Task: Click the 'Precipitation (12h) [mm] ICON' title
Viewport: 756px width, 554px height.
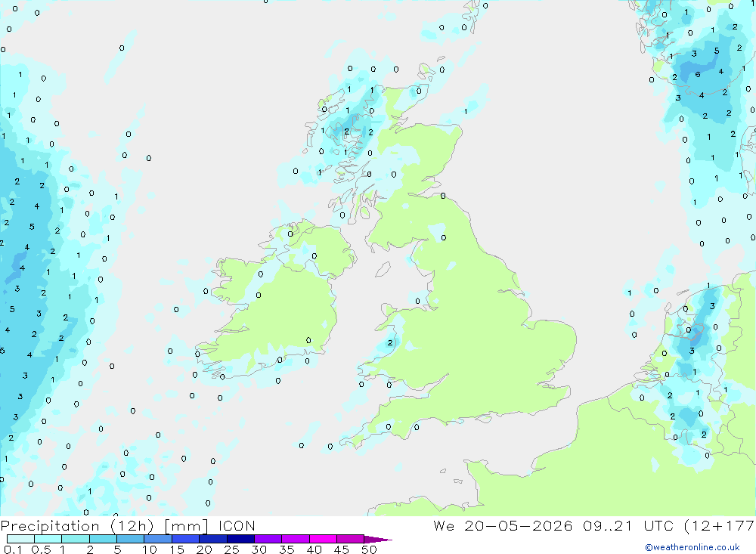Action: click(128, 526)
